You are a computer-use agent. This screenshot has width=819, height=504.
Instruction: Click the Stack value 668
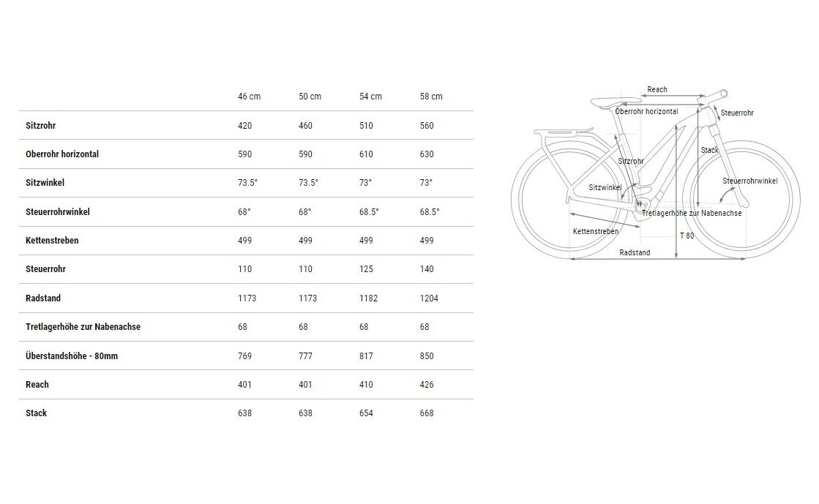click(x=427, y=413)
